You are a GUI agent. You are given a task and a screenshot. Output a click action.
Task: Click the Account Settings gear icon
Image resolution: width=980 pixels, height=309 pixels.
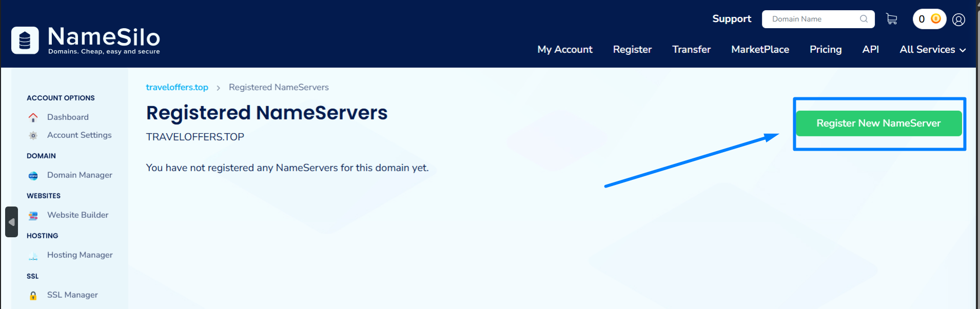tap(33, 135)
